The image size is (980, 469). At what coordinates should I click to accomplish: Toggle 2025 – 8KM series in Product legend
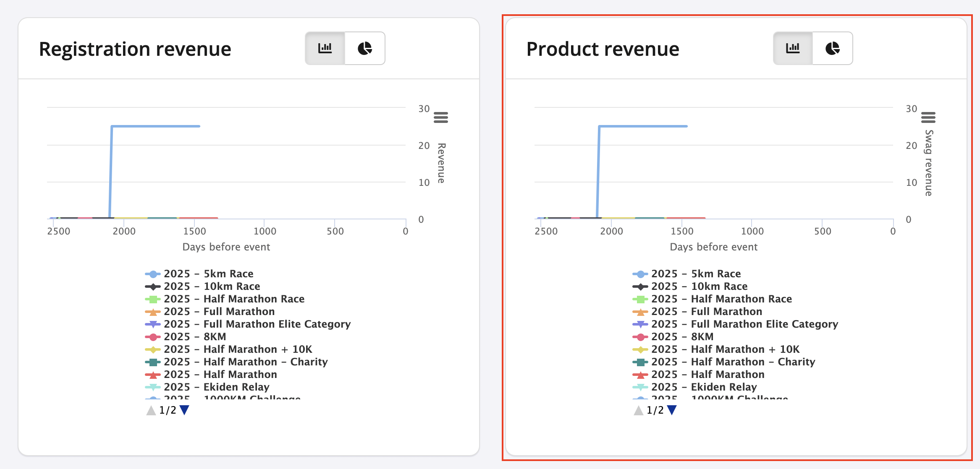(x=682, y=337)
